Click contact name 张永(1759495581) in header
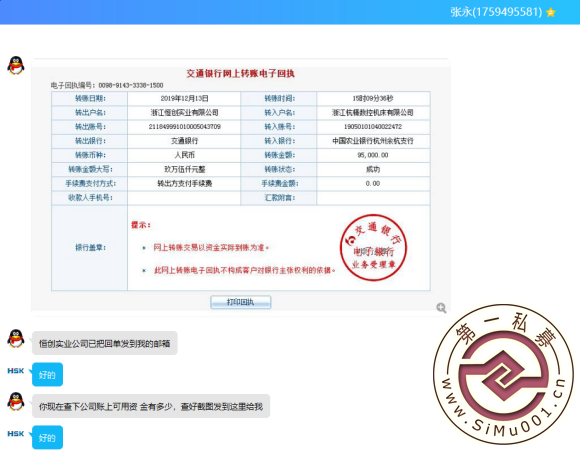This screenshot has width=580, height=450. (x=496, y=12)
